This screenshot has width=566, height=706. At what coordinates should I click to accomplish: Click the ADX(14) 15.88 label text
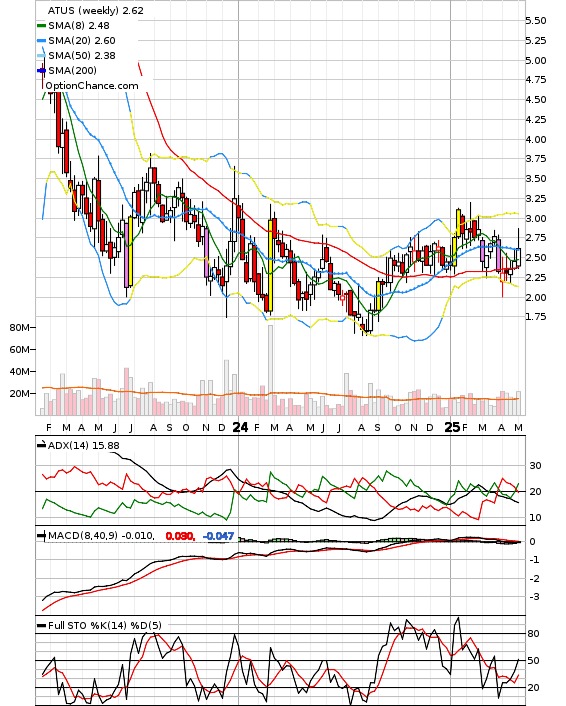pyautogui.click(x=84, y=445)
